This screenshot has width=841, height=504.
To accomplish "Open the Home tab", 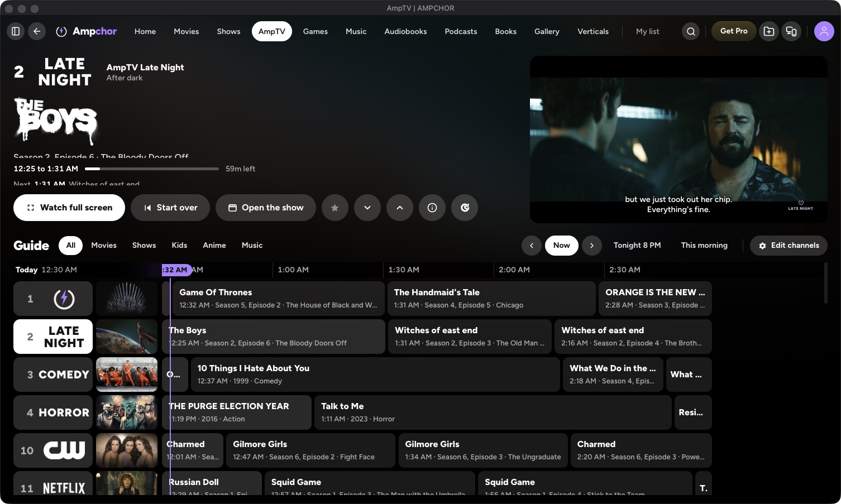I will pos(145,31).
